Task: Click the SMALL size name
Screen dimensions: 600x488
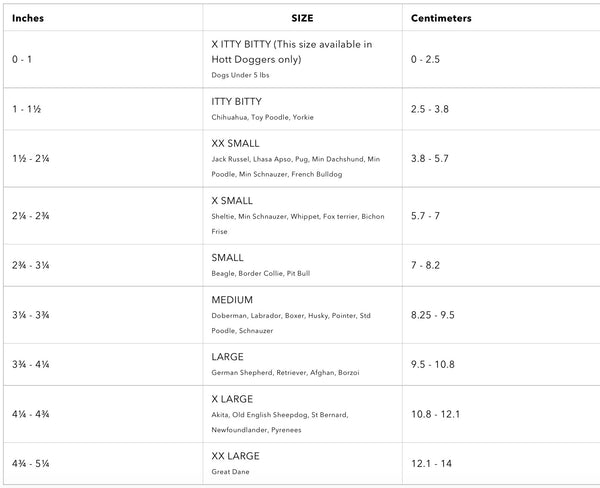Action: point(228,258)
